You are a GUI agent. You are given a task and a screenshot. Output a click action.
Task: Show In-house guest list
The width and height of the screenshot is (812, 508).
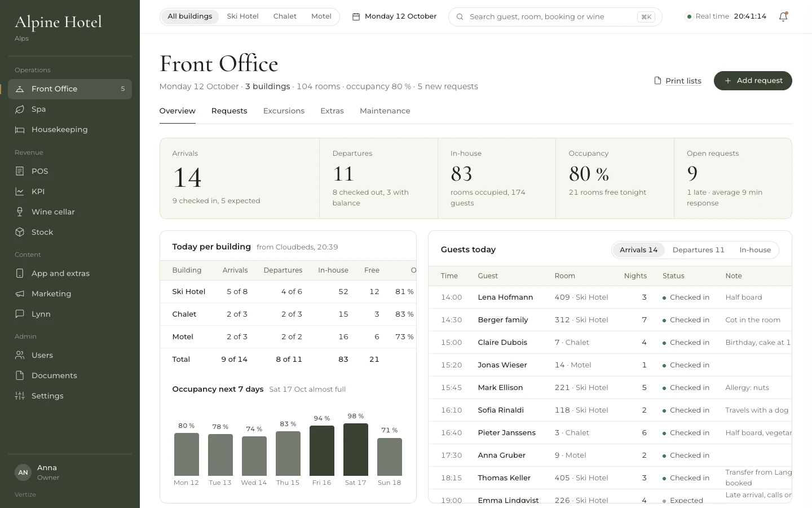click(755, 250)
